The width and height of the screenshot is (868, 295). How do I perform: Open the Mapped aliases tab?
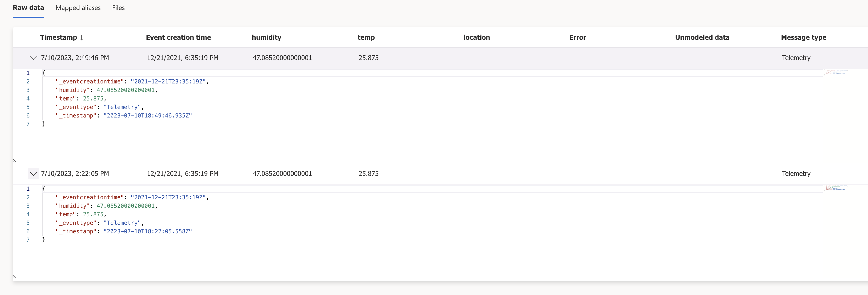(x=78, y=8)
